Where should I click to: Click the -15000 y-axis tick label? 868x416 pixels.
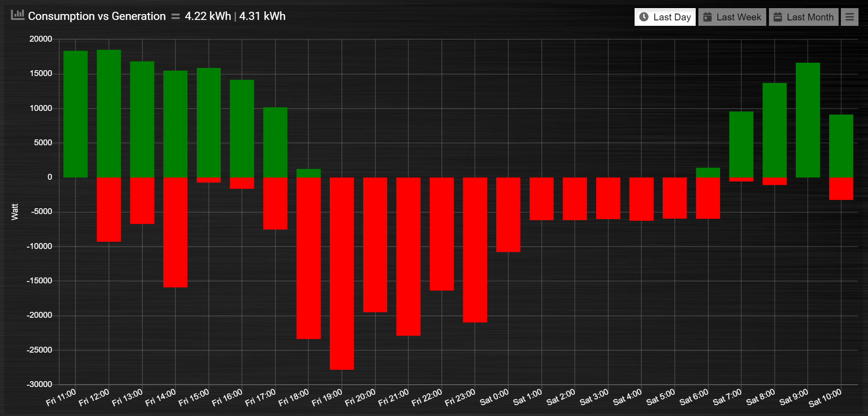39,281
